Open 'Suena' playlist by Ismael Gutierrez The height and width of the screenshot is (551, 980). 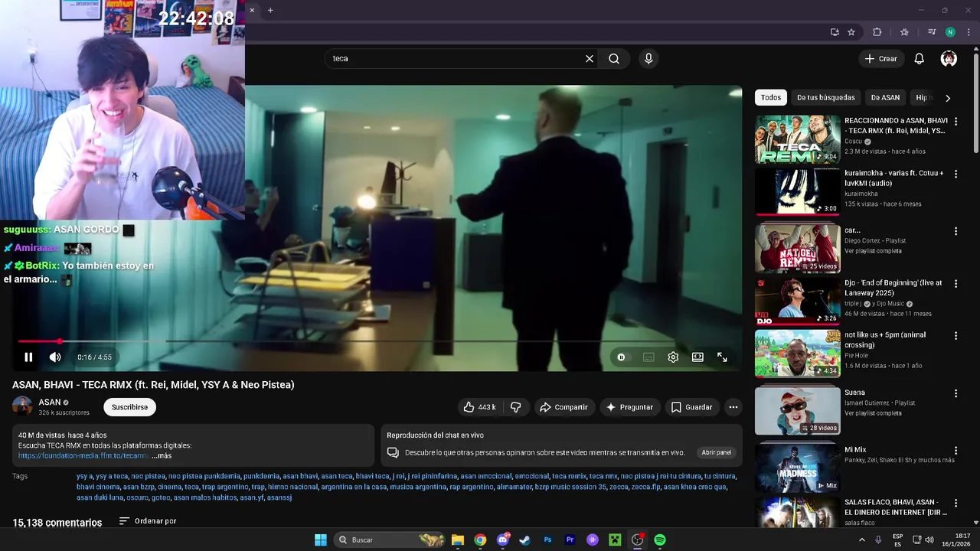click(798, 411)
